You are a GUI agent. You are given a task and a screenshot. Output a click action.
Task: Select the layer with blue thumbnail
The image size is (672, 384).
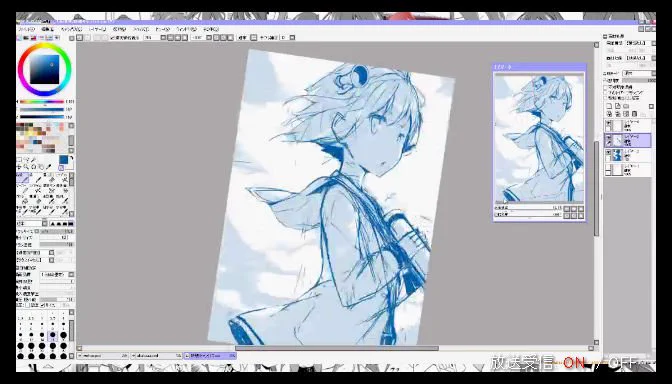(627, 155)
